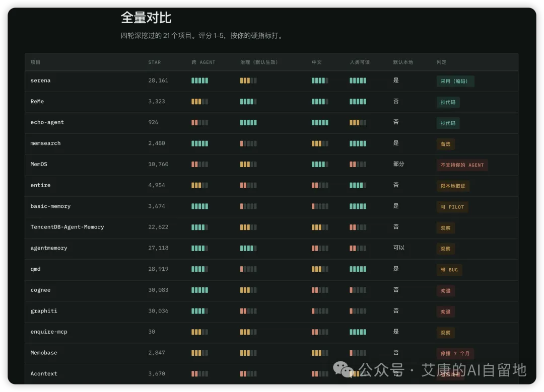Image resolution: width=544 pixels, height=392 pixels.
Task: Click MemOS's 人类可读 rating bar
Action: pyautogui.click(x=358, y=165)
